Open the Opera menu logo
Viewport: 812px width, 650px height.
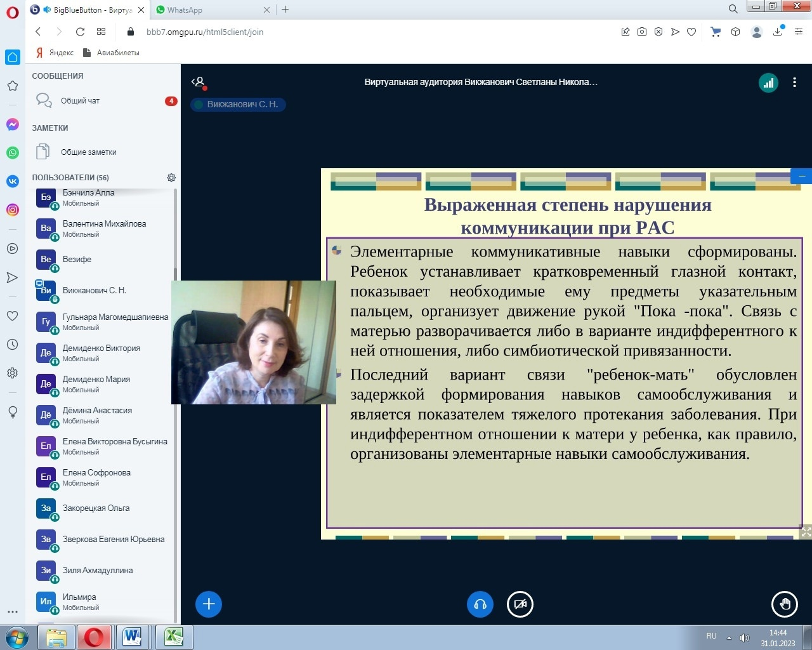pos(12,13)
